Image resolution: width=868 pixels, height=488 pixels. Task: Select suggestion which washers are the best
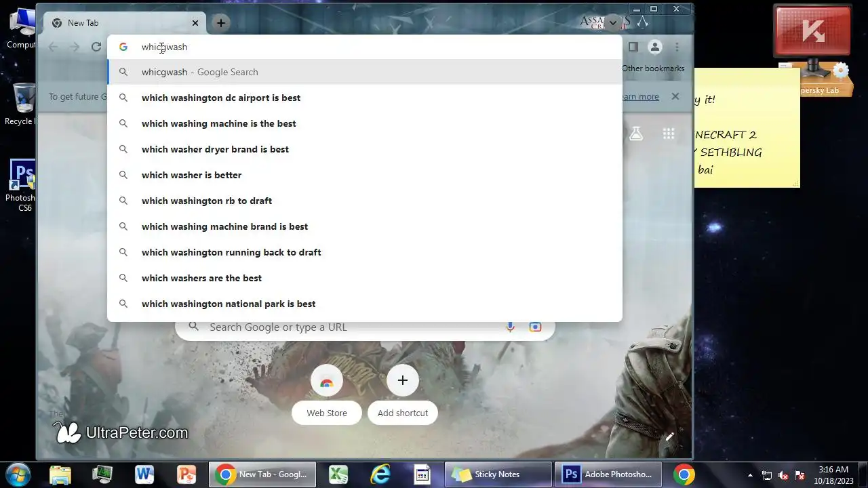tap(365, 278)
